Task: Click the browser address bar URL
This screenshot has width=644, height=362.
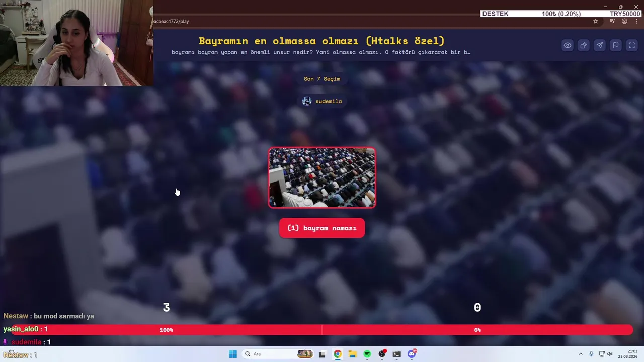Action: click(170, 21)
